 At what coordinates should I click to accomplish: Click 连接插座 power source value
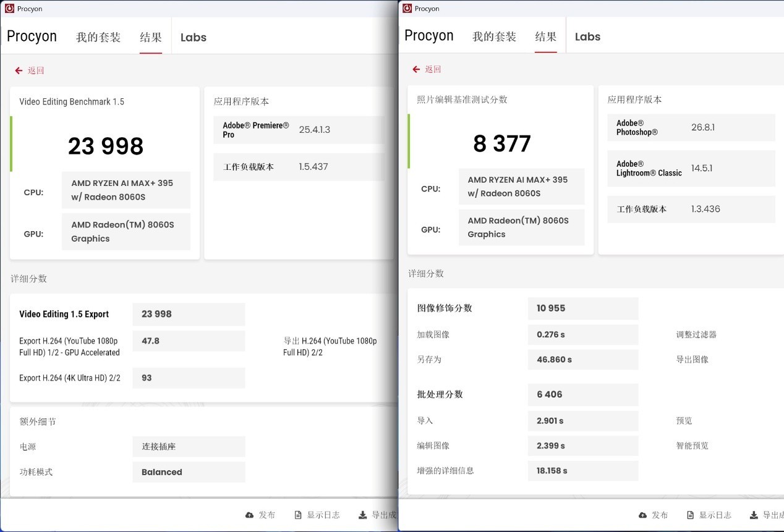189,447
